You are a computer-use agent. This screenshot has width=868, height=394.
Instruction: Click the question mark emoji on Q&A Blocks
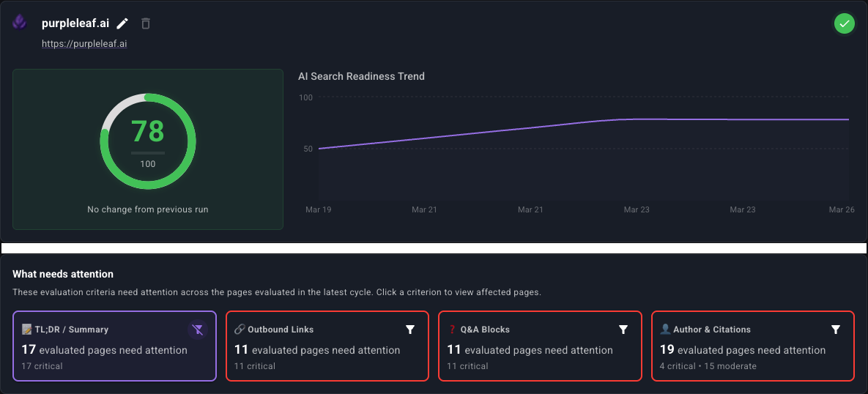point(452,330)
